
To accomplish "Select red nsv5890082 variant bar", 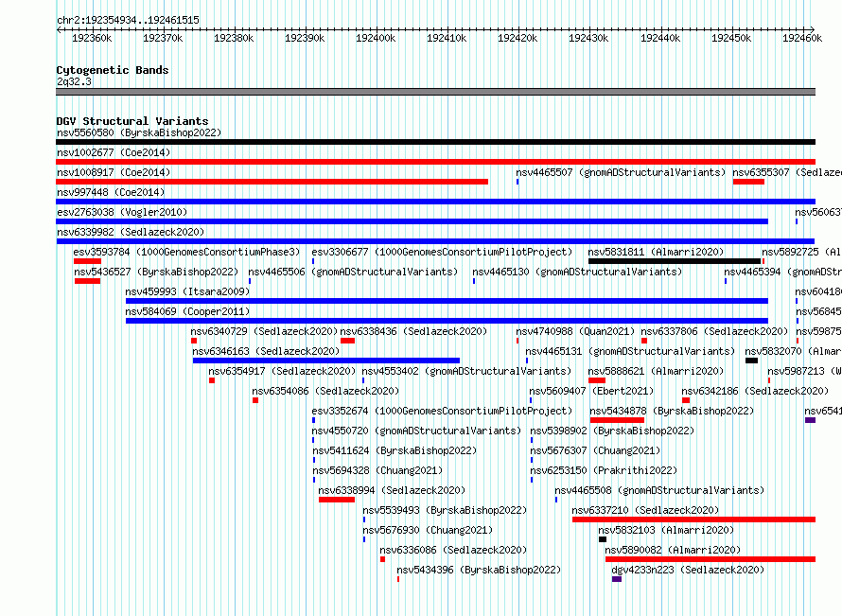I will [710, 559].
